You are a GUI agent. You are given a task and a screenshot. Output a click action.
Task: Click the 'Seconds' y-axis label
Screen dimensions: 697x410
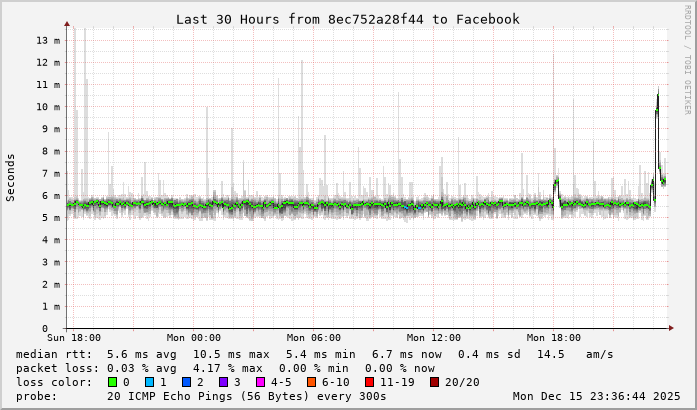(x=11, y=177)
